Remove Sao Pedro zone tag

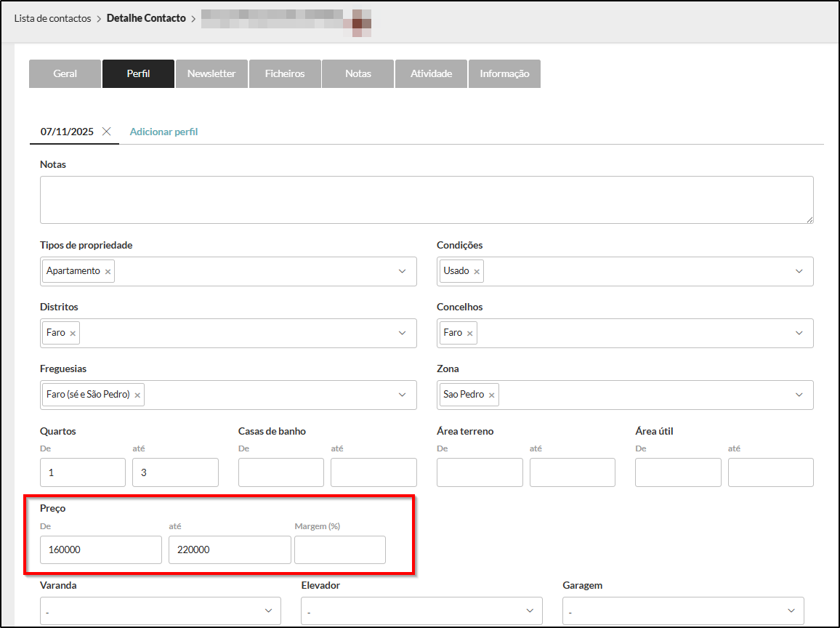coord(492,395)
